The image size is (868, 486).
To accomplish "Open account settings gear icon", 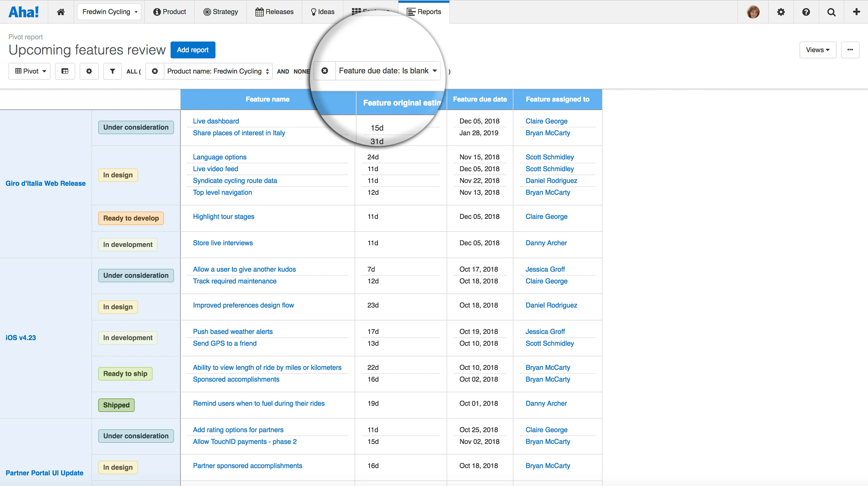I will pos(781,12).
